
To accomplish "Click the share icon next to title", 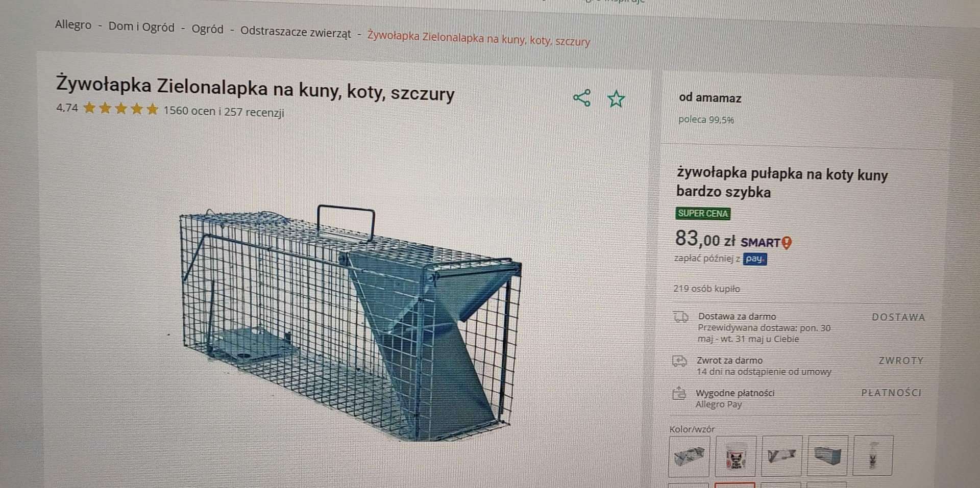I will coord(582,97).
